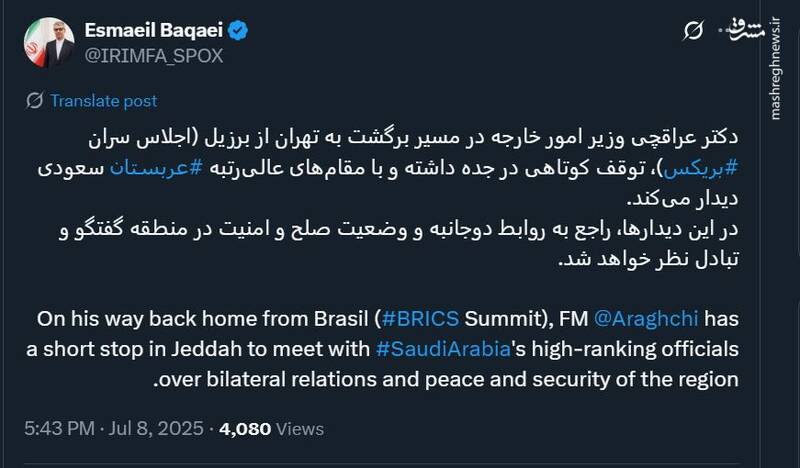Click the @IRIMFA_SPOX handle
Screen dimensions: 800x468
tap(147, 56)
